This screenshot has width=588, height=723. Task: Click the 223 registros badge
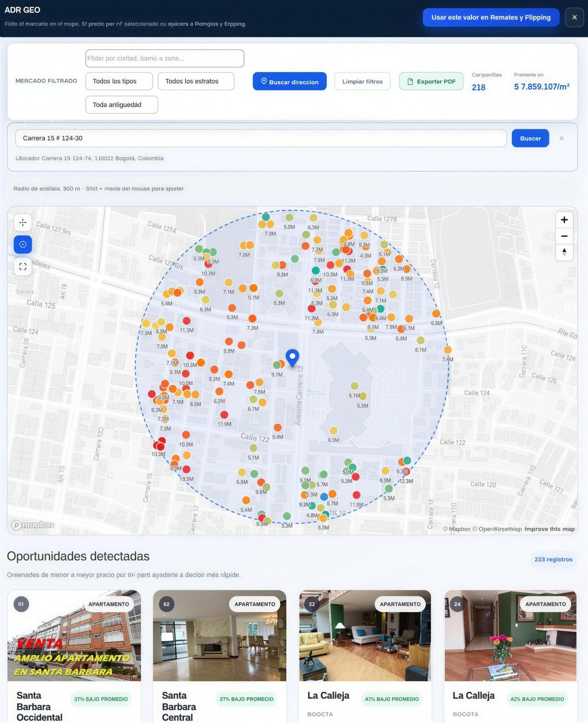tap(553, 559)
